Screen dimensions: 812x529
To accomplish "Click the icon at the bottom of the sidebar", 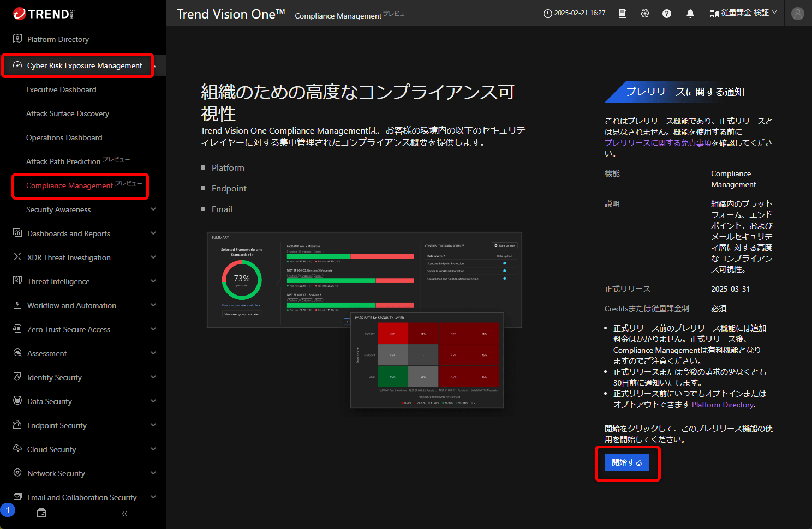I will click(x=41, y=513).
